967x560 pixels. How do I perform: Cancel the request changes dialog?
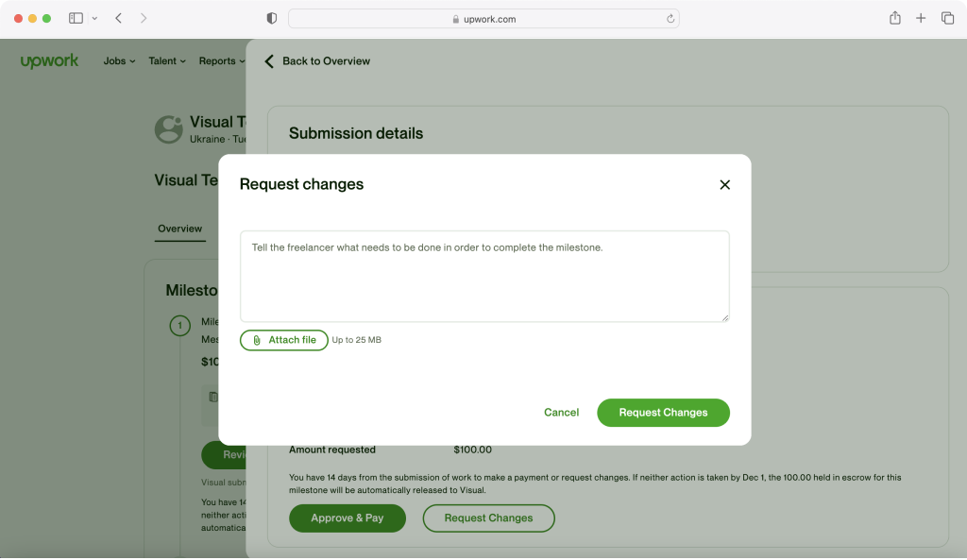point(561,413)
